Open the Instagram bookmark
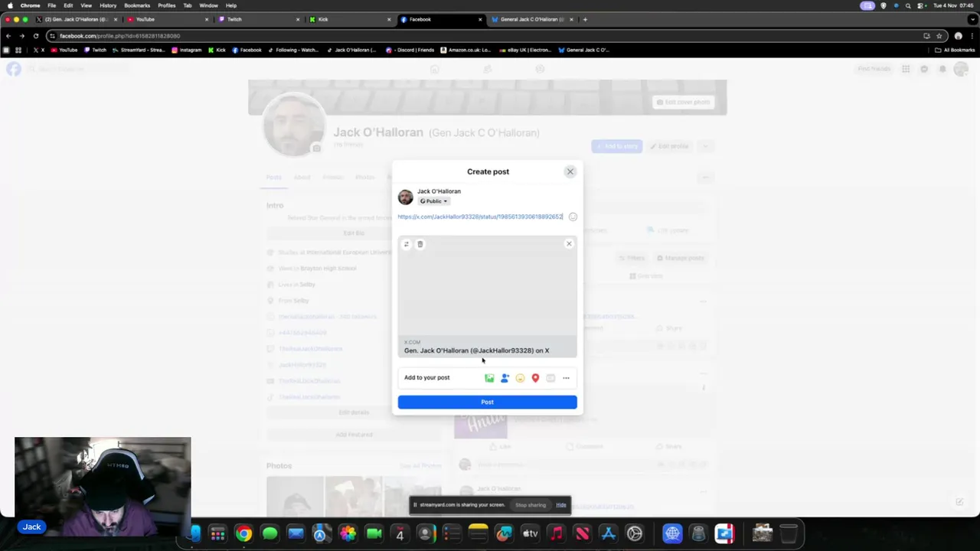Viewport: 980px width, 551px height. coord(187,50)
